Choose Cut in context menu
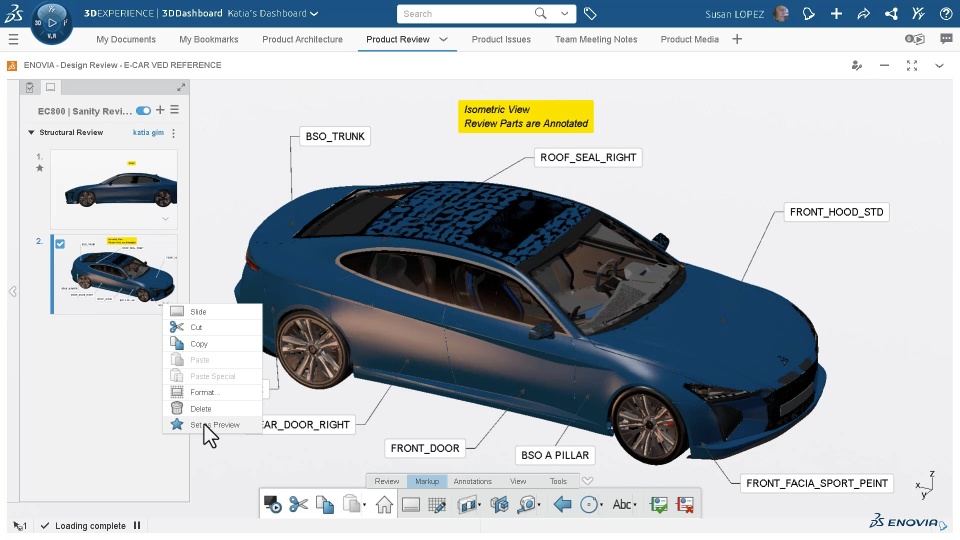The image size is (960, 540). coord(212,328)
